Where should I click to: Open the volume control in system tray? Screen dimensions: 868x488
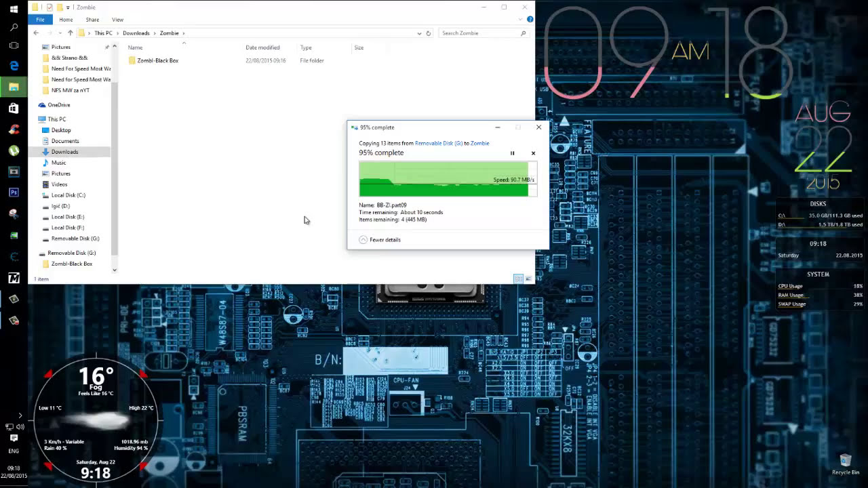point(20,426)
